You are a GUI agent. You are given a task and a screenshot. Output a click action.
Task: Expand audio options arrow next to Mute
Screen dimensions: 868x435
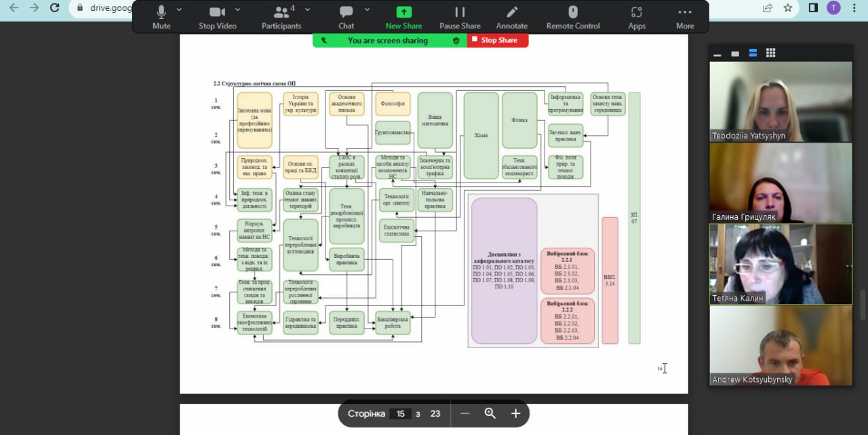[x=179, y=10]
